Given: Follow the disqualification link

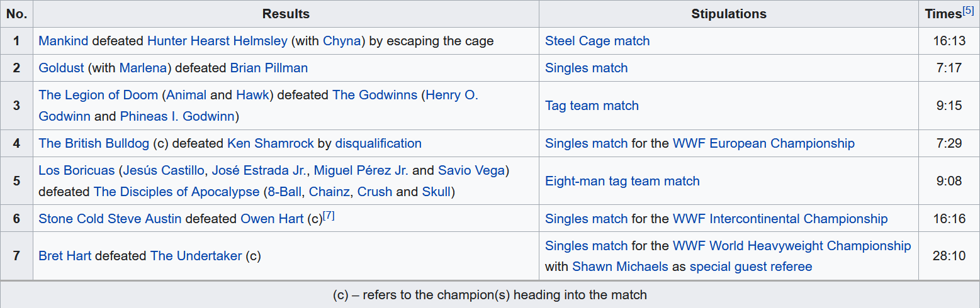Looking at the screenshot, I should tap(378, 143).
